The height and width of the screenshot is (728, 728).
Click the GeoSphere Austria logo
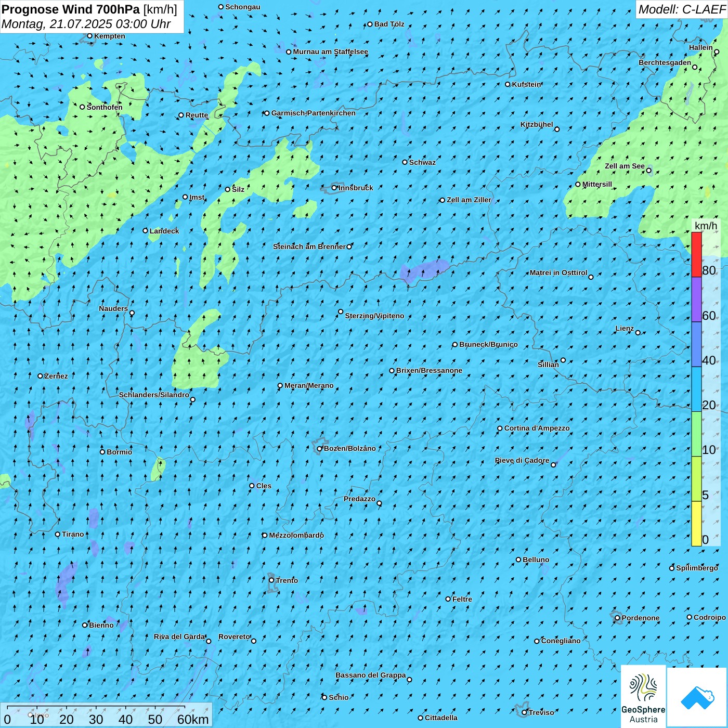click(x=643, y=696)
